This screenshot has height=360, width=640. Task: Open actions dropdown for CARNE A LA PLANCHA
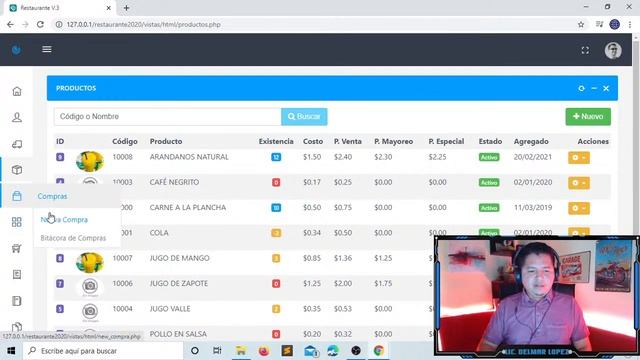pos(579,208)
